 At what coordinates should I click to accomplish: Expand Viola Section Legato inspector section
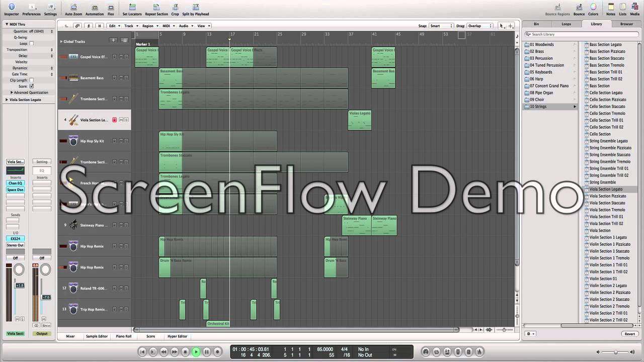pyautogui.click(x=7, y=100)
